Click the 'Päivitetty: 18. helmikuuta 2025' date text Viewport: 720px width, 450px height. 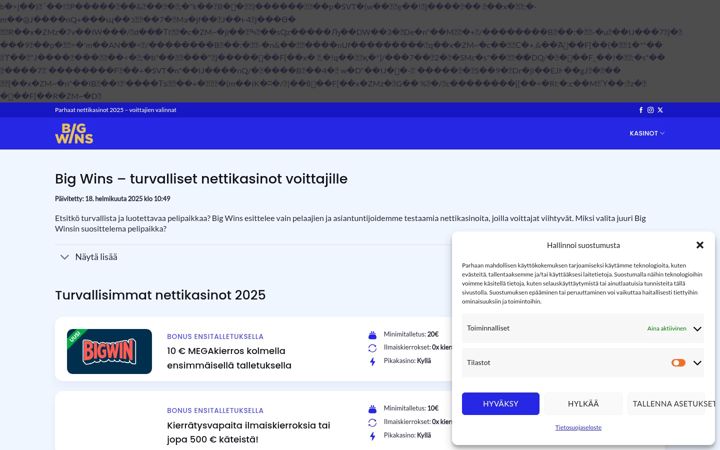point(112,199)
